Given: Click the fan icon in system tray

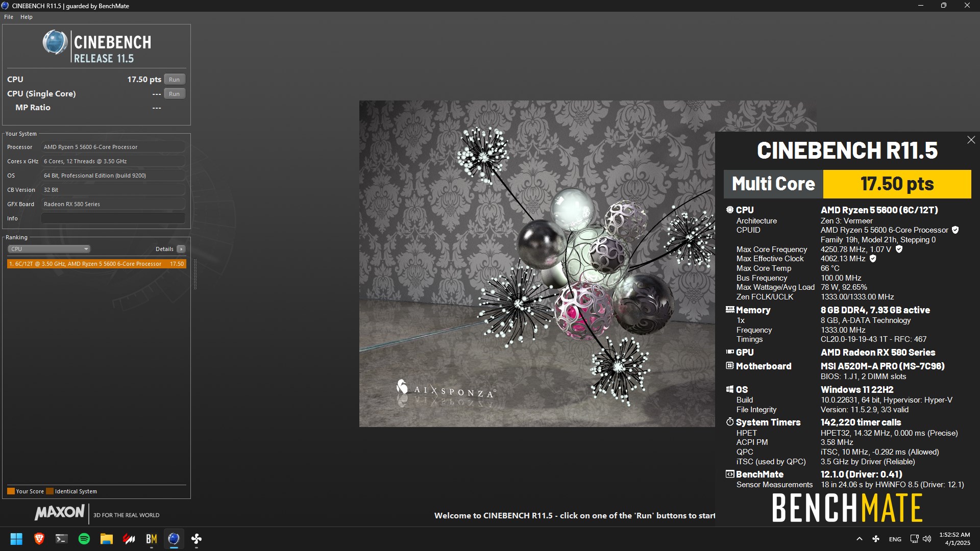Looking at the screenshot, I should [876, 539].
